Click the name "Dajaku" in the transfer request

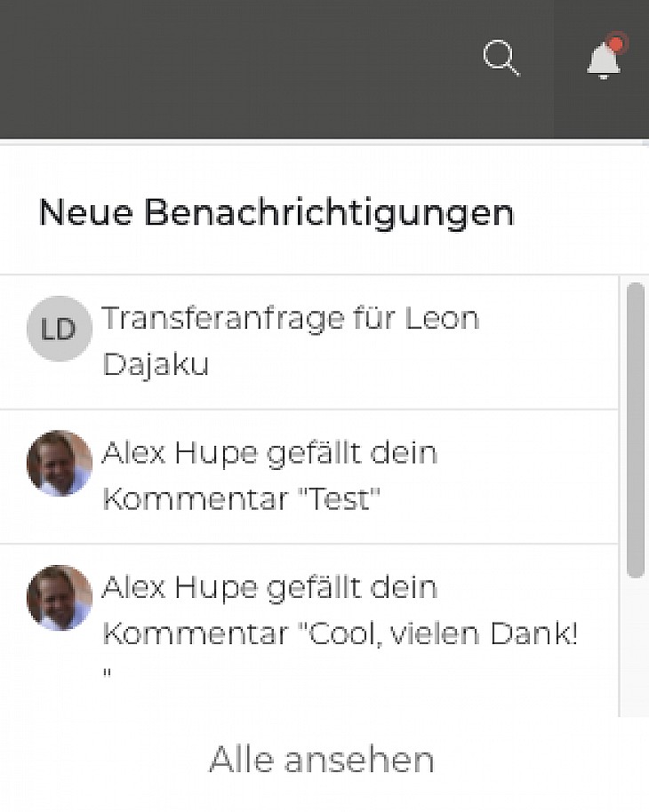pos(156,364)
